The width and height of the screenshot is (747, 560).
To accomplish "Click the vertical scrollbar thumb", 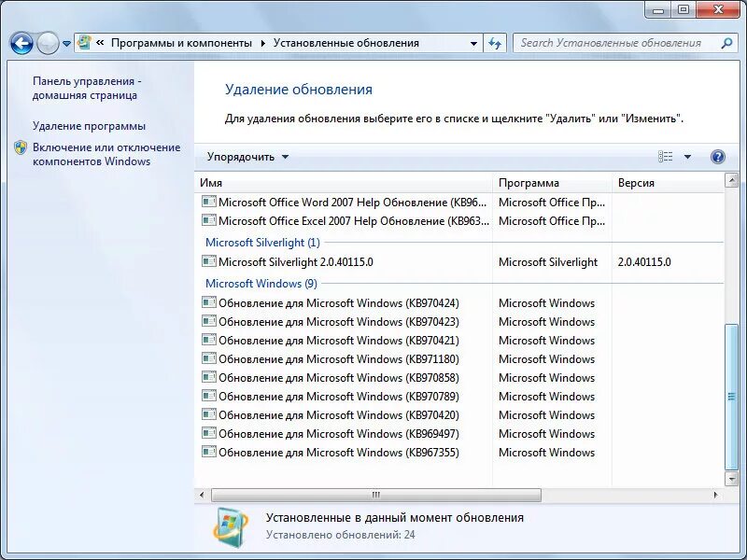I will [731, 398].
